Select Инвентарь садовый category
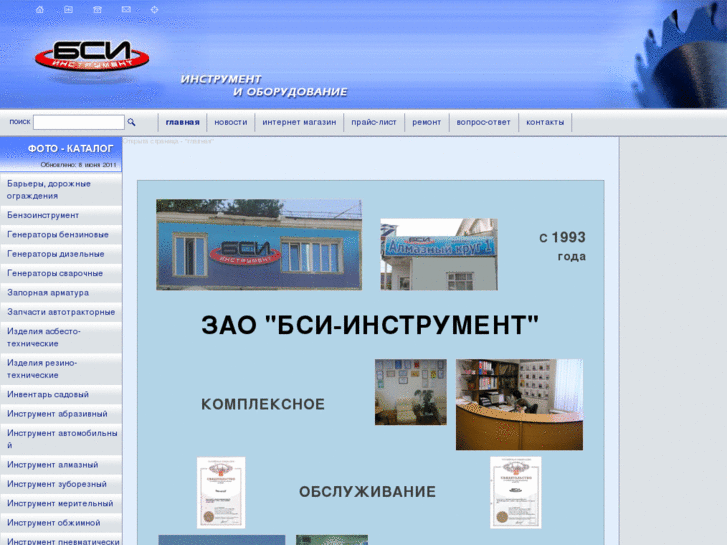 tap(61, 395)
